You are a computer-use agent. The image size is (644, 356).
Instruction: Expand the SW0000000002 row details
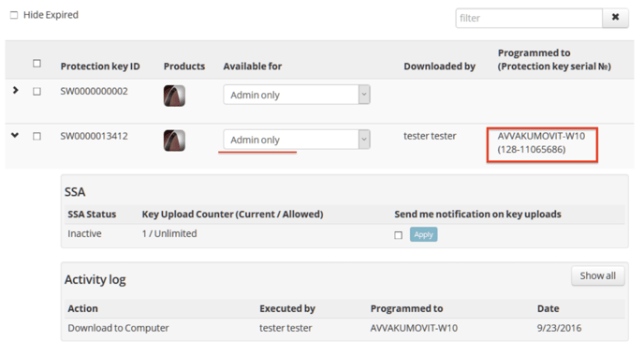pos(16,90)
